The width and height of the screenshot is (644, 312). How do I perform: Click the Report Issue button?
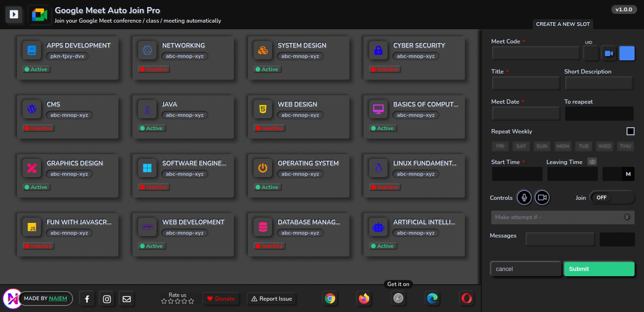(x=272, y=299)
